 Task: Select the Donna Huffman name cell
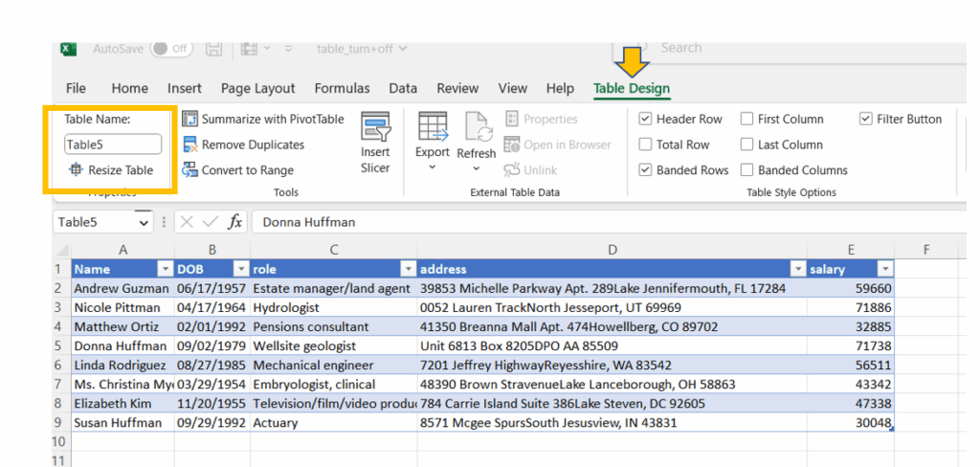122,345
